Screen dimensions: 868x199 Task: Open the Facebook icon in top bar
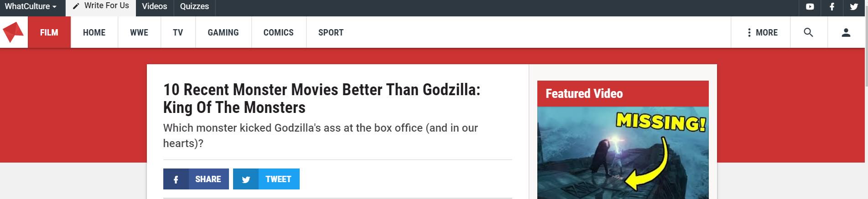(x=832, y=6)
